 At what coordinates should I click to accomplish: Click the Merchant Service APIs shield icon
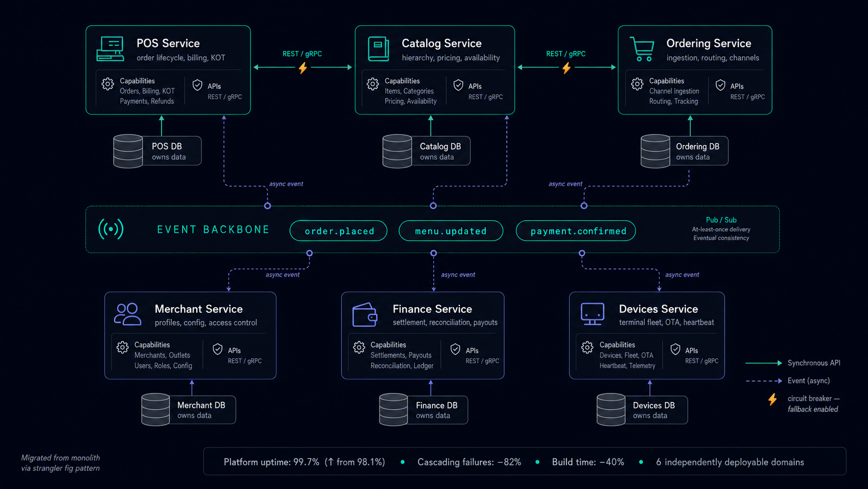218,349
